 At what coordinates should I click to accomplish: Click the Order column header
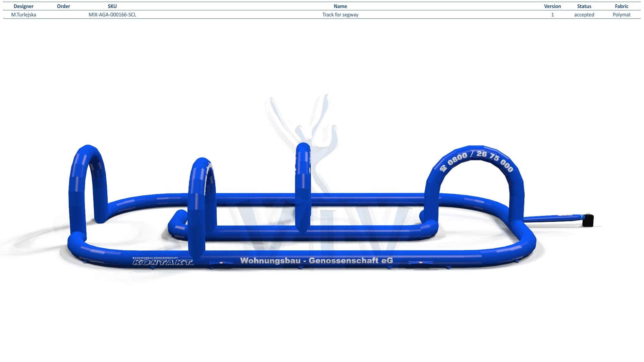[x=63, y=6]
